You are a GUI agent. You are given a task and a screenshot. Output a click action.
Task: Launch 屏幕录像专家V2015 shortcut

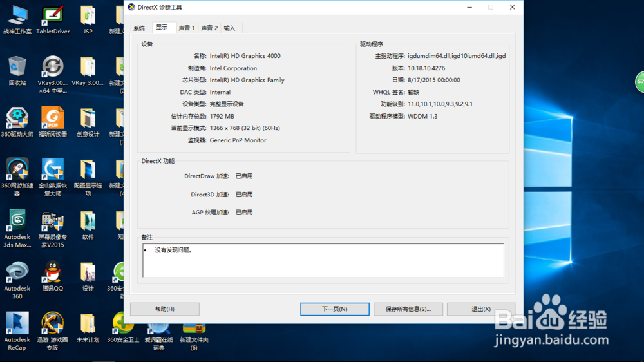(53, 229)
